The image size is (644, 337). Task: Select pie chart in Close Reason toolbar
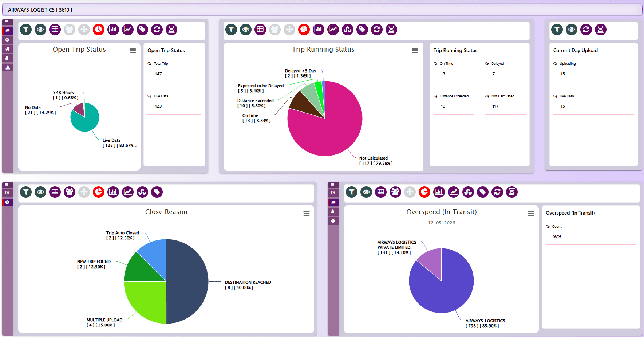pos(99,192)
